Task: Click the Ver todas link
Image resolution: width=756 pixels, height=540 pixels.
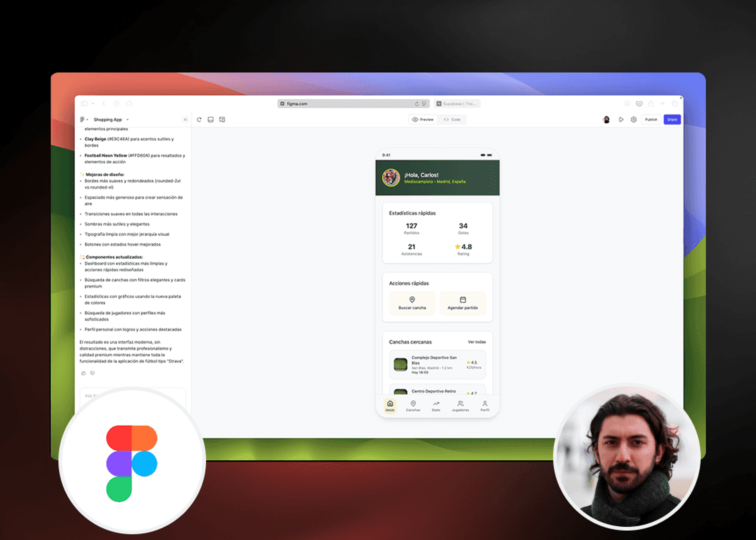Action: [476, 342]
